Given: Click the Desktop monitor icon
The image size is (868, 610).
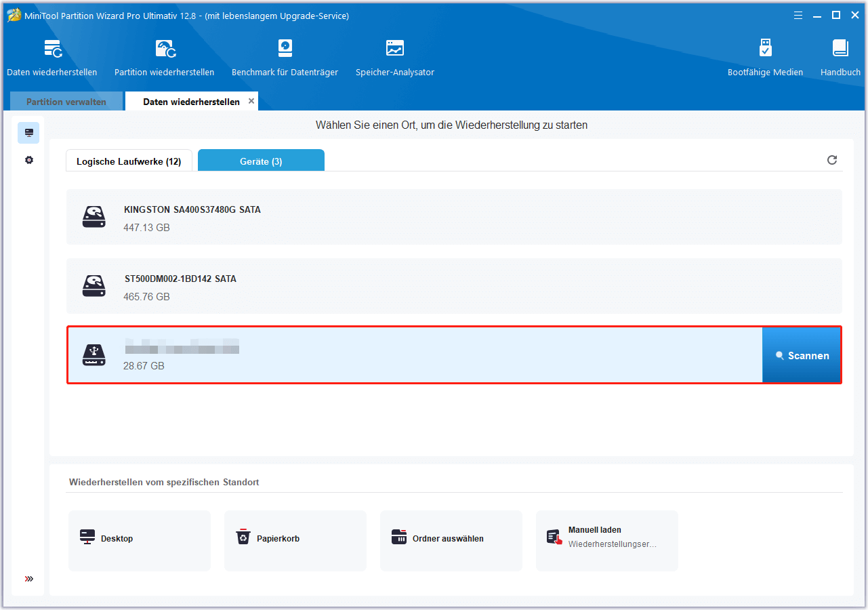Looking at the screenshot, I should pyautogui.click(x=87, y=537).
